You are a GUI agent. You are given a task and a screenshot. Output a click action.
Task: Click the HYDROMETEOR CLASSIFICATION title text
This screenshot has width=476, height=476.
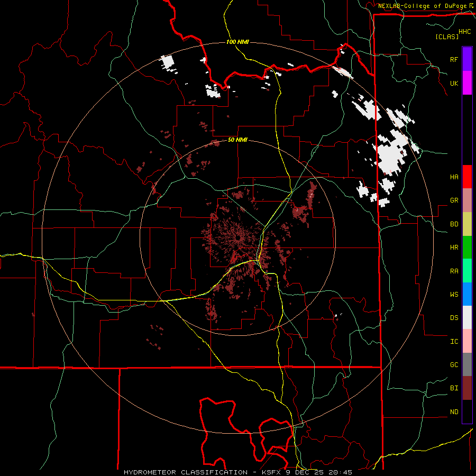coord(186,472)
